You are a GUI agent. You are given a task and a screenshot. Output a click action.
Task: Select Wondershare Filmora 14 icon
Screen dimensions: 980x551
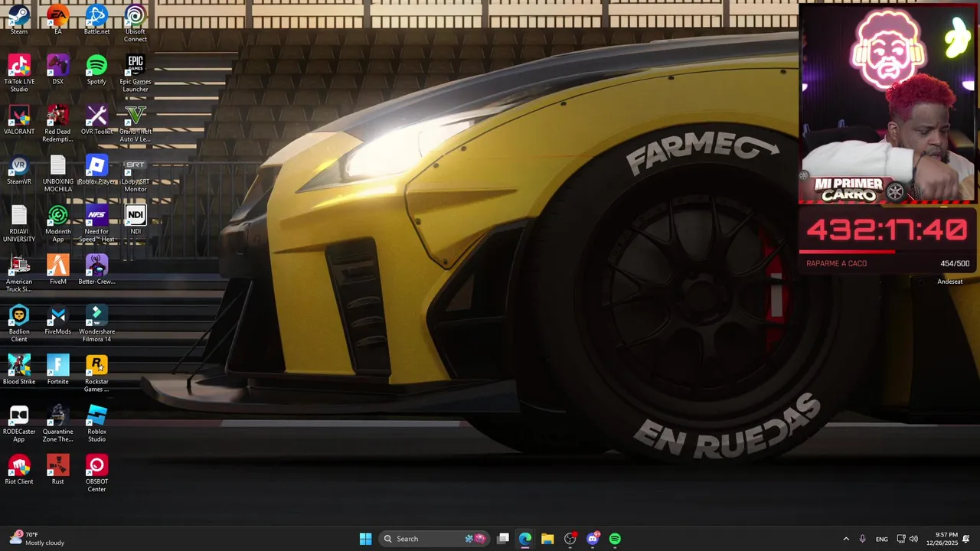coord(96,324)
